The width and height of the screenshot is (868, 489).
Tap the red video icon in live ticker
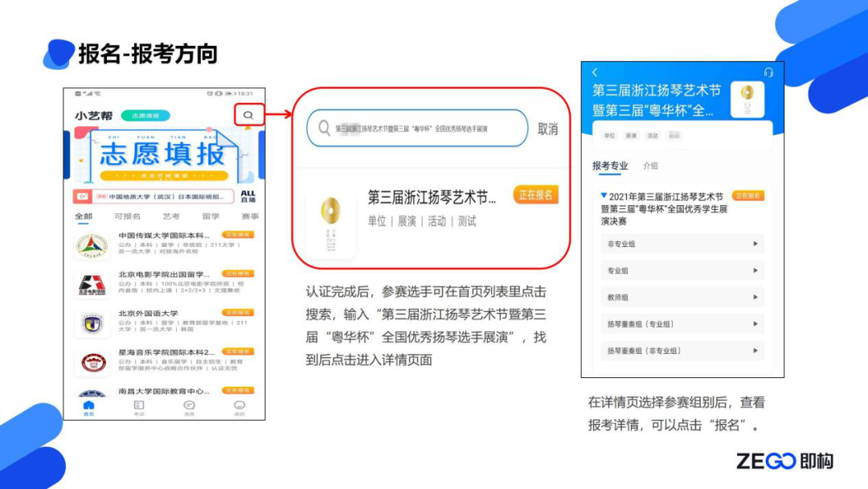pyautogui.click(x=83, y=196)
